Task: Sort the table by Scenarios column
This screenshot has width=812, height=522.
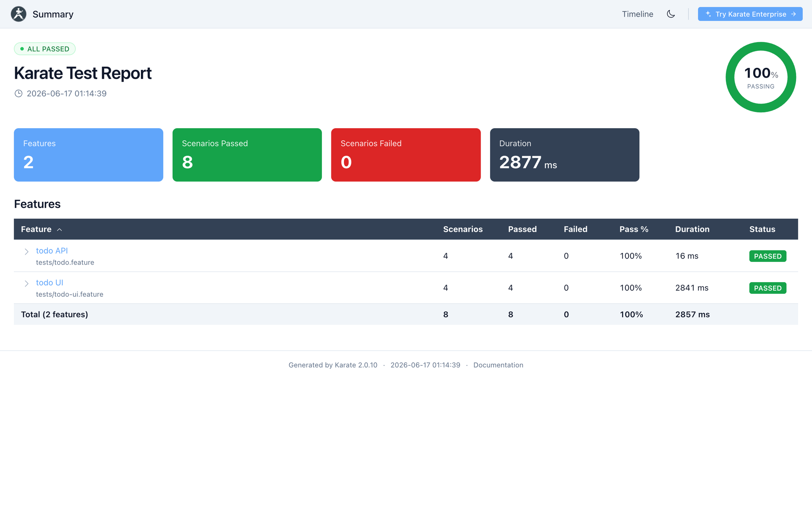Action: [x=463, y=229]
